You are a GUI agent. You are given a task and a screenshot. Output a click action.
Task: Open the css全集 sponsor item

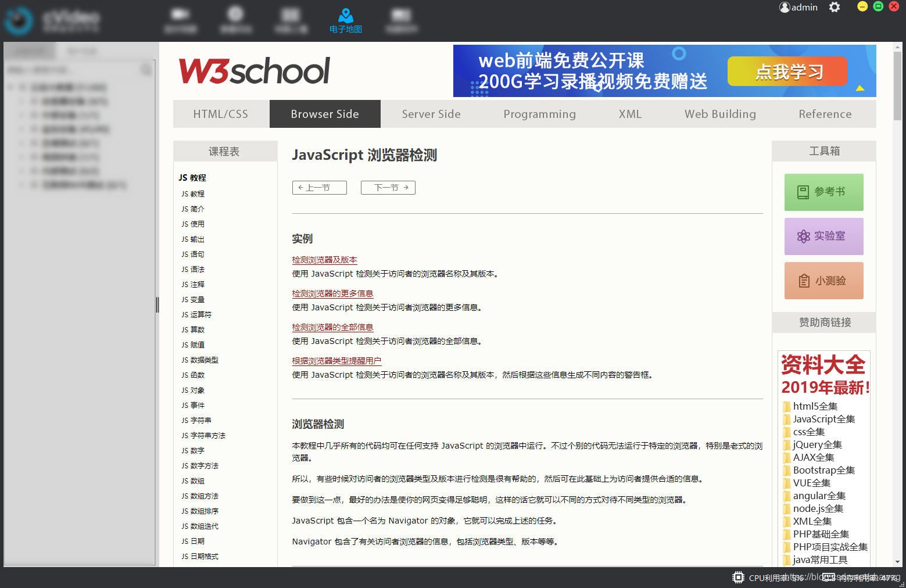pos(809,432)
